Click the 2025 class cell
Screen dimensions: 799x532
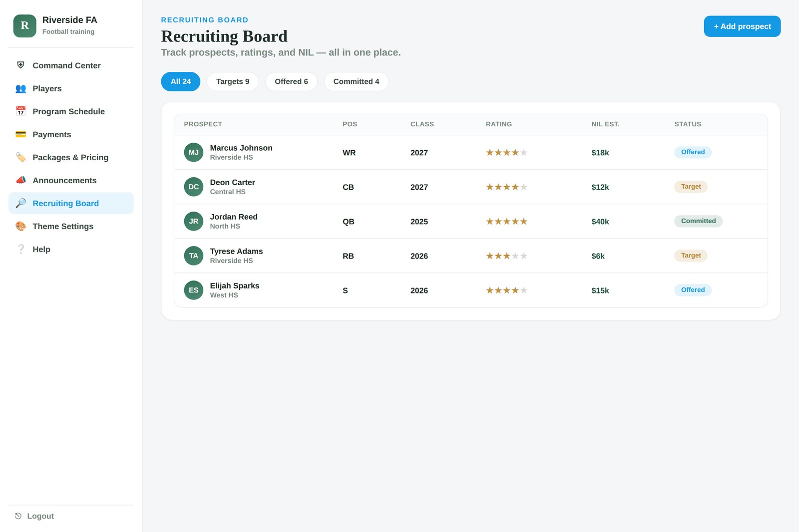(x=419, y=222)
